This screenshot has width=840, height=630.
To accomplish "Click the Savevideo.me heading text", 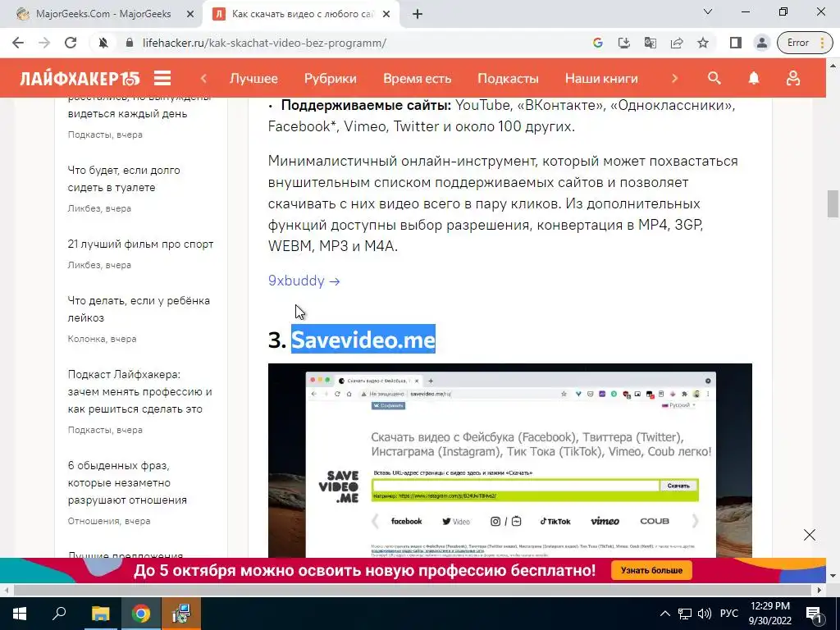I will pyautogui.click(x=363, y=340).
